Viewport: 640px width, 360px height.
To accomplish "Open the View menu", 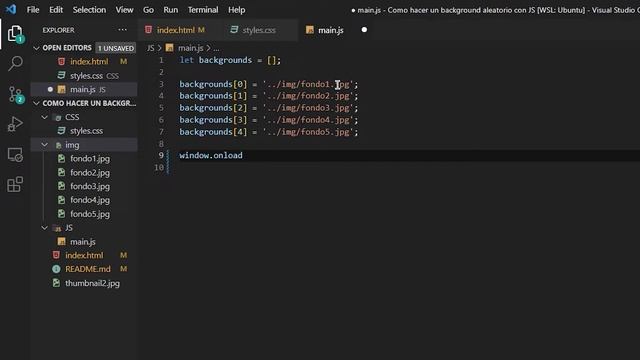I will 124,9.
